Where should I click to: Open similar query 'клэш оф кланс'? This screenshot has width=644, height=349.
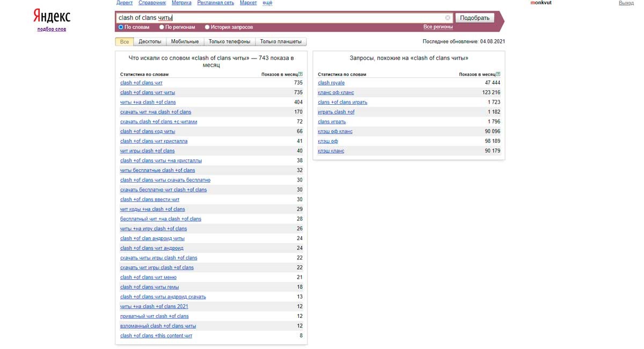tap(335, 131)
